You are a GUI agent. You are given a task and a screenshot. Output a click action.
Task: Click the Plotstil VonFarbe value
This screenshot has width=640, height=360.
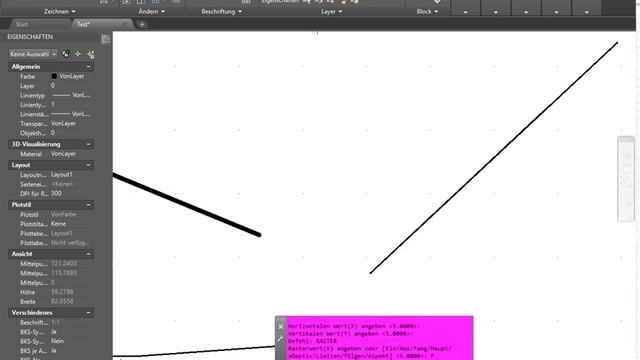[63, 214]
